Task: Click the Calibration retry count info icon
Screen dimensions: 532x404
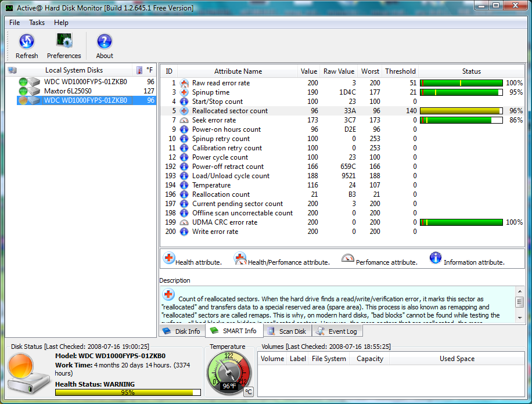Action: [184, 148]
